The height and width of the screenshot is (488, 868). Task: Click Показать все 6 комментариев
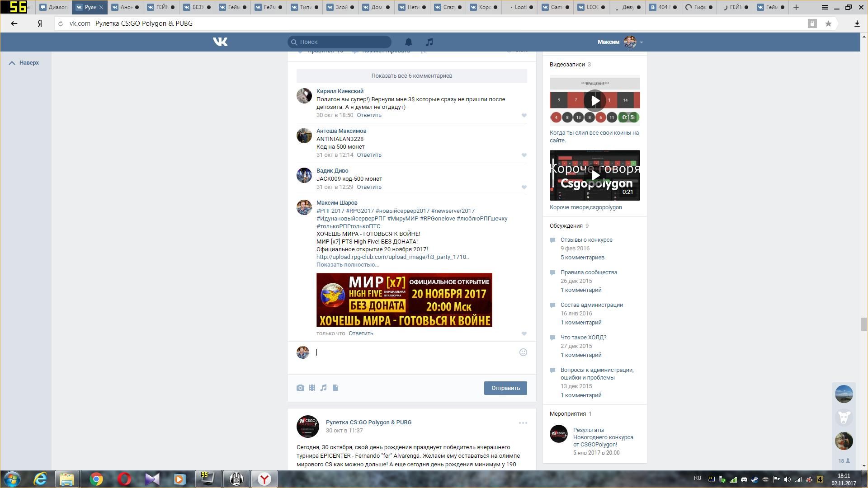(x=411, y=76)
